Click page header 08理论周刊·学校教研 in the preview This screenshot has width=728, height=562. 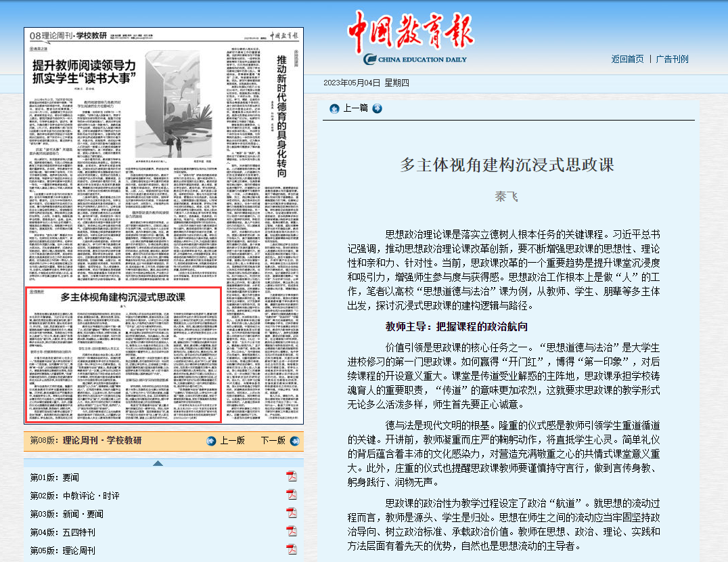[x=68, y=36]
